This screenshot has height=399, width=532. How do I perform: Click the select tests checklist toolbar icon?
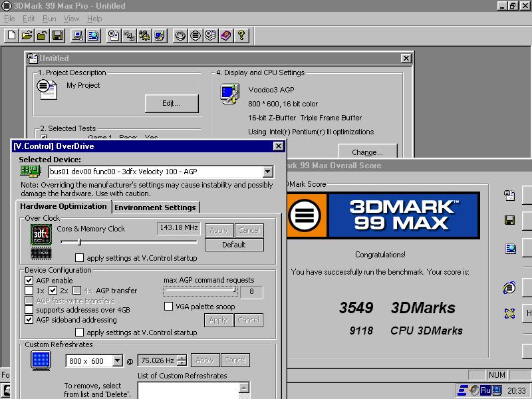(x=129, y=35)
